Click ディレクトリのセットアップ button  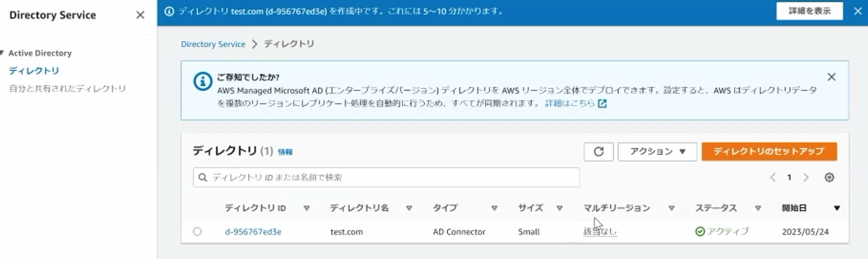pos(769,151)
